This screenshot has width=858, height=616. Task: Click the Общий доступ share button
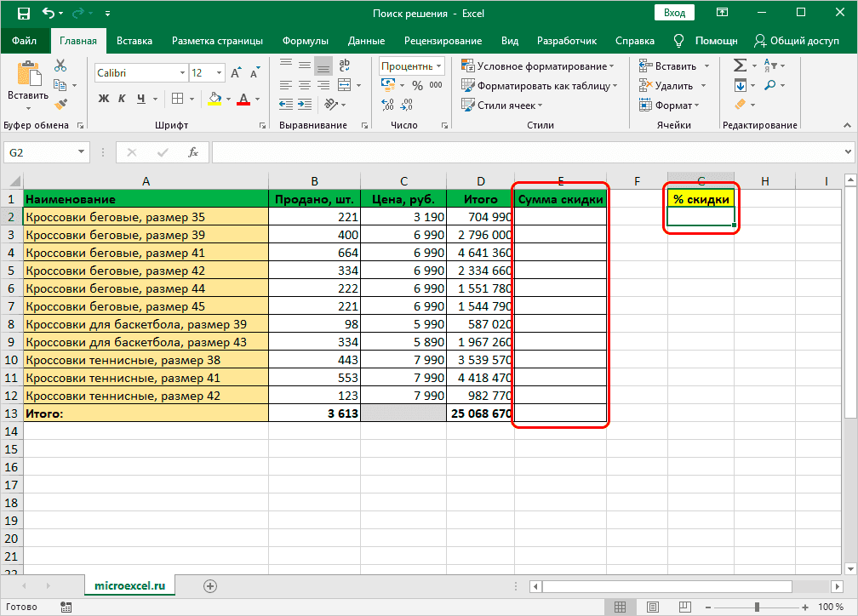click(798, 40)
